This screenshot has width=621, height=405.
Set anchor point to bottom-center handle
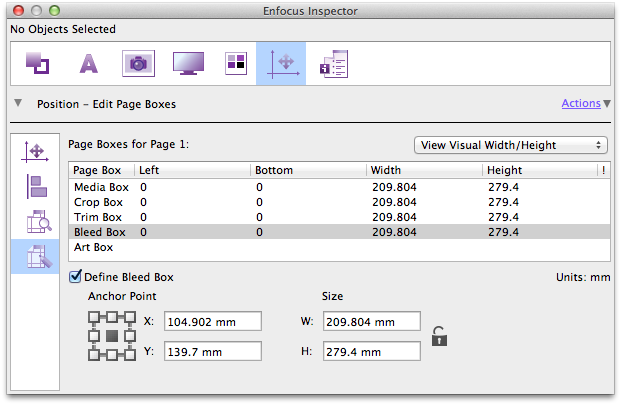(x=112, y=355)
